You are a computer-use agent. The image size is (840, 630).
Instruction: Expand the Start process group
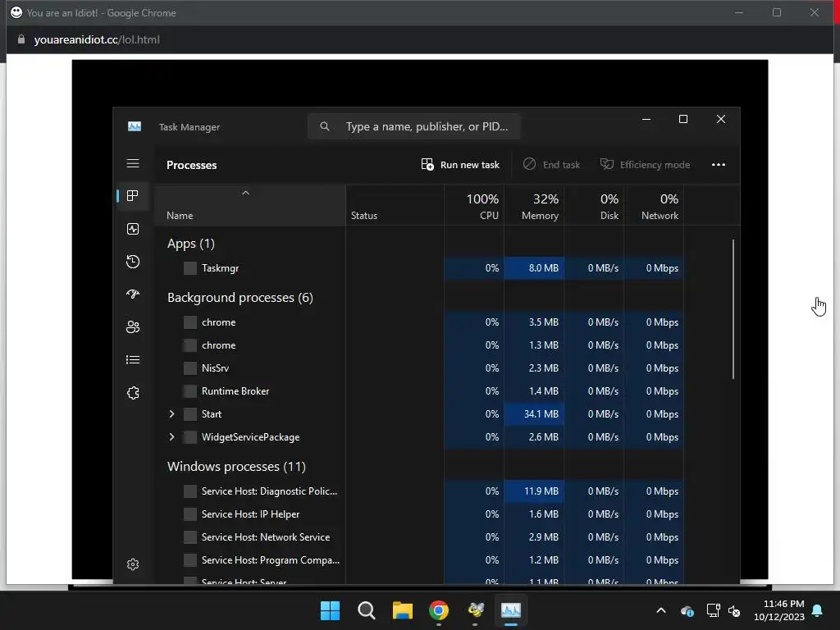tap(171, 414)
